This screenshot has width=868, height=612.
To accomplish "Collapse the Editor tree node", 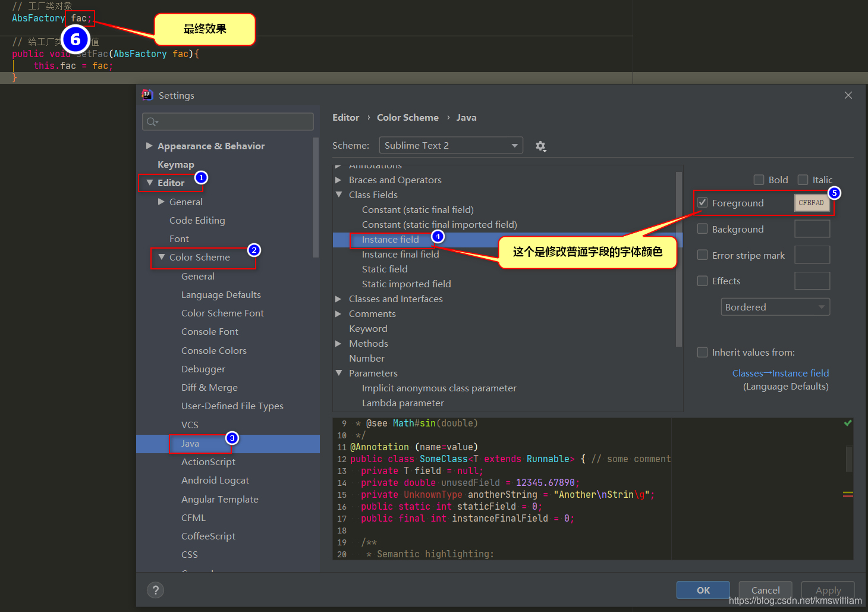I will (x=149, y=183).
